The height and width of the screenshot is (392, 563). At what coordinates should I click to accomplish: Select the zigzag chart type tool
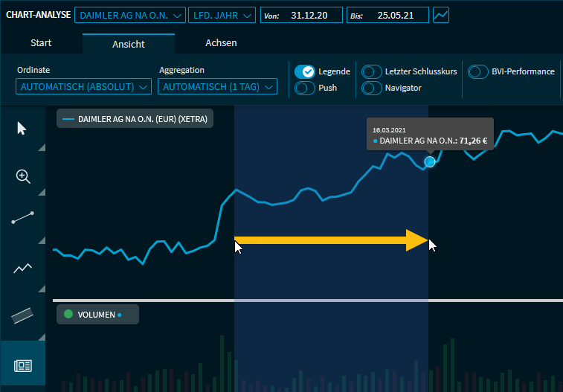[22, 268]
